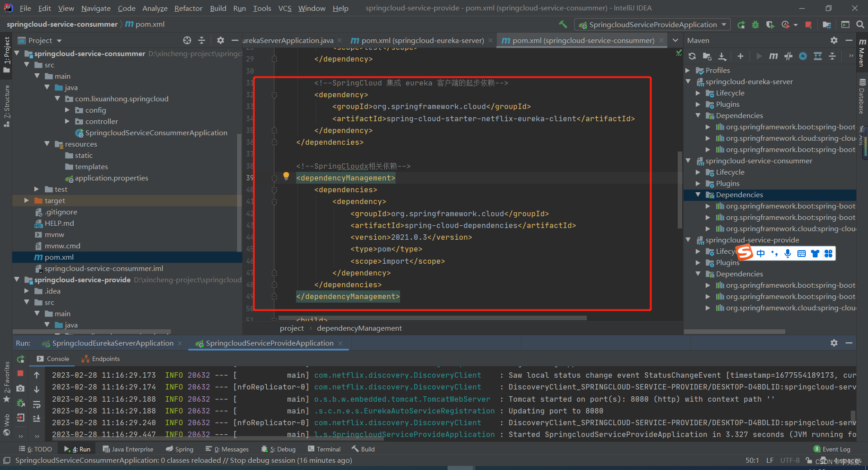Collapse the resources folder in the Project tree
Viewport: 868px width, 470px height.
tap(47, 144)
